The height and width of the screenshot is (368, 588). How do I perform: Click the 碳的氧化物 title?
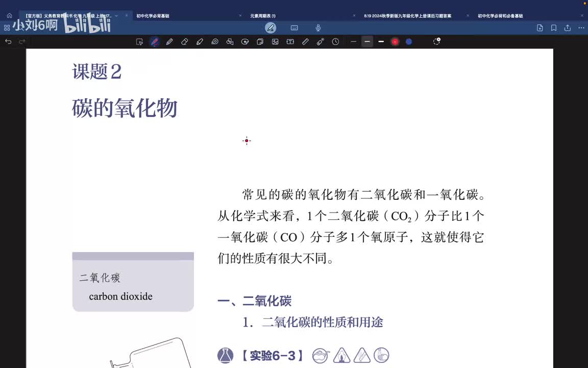click(125, 108)
